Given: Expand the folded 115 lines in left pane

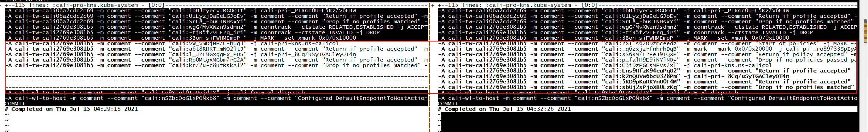Looking at the screenshot, I should [x=217, y=5].
